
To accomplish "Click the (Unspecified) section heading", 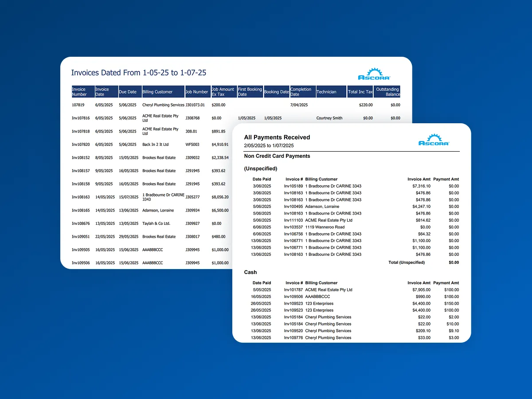I will point(261,168).
